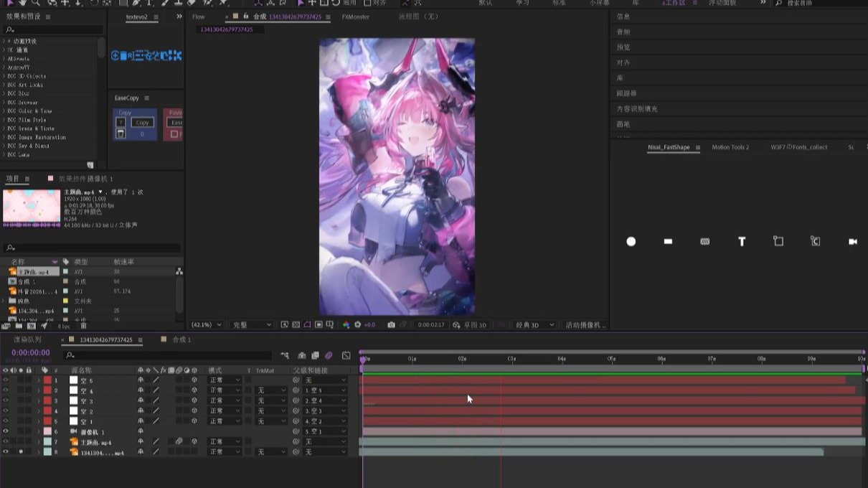Click the red label of layer 空 5
The width and height of the screenshot is (868, 488).
tap(47, 380)
